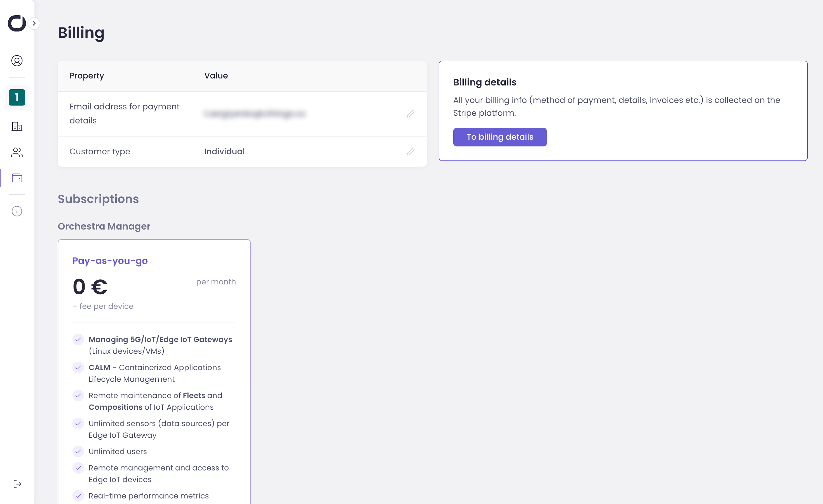Click the green organization badge numbered 1

point(17,97)
